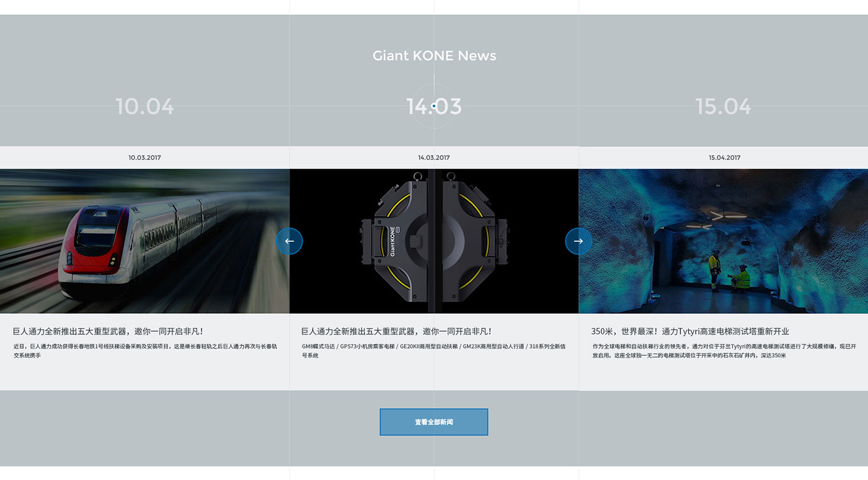Click the 查看全部新闻 button
This screenshot has width=868, height=480.
434,422
